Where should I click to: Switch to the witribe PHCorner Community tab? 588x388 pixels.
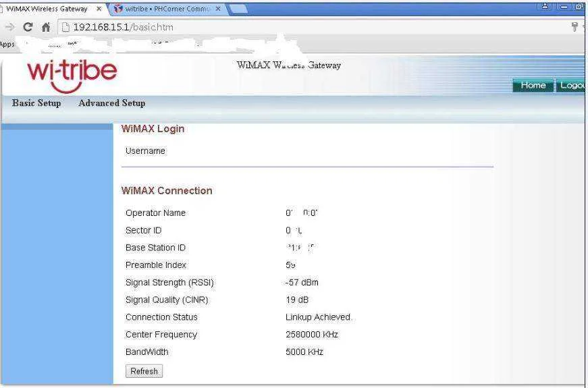(x=167, y=9)
